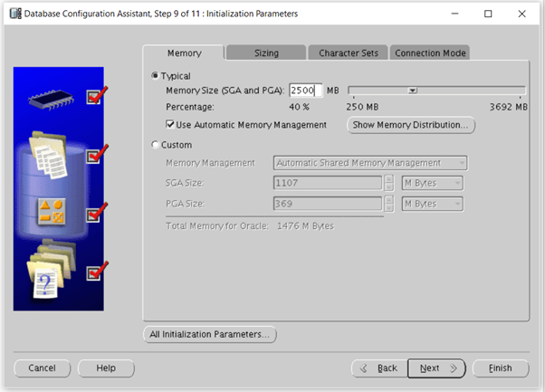
Task: Open the Memory Management dropdown
Action: pyautogui.click(x=369, y=163)
